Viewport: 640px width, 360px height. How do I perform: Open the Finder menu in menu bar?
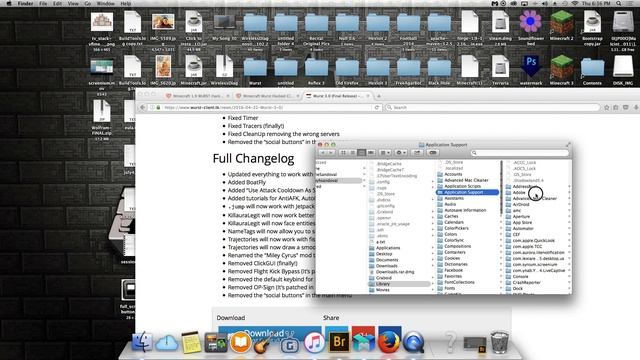tap(25, 3)
